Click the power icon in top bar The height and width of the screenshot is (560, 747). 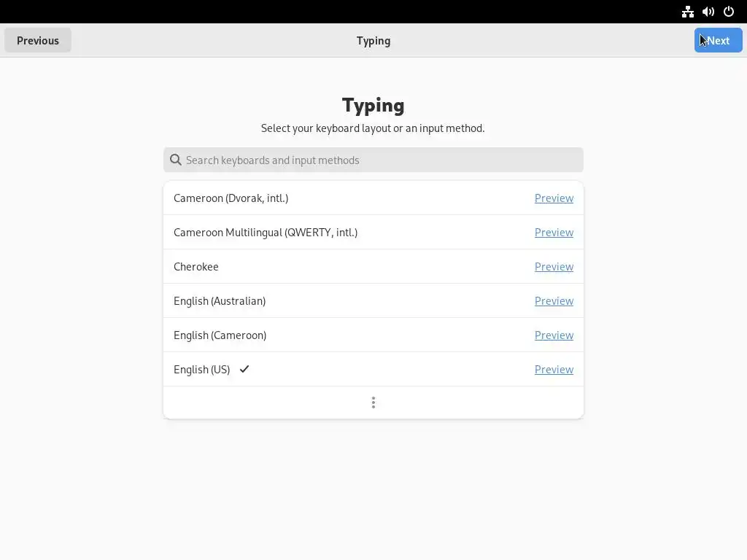coord(728,12)
